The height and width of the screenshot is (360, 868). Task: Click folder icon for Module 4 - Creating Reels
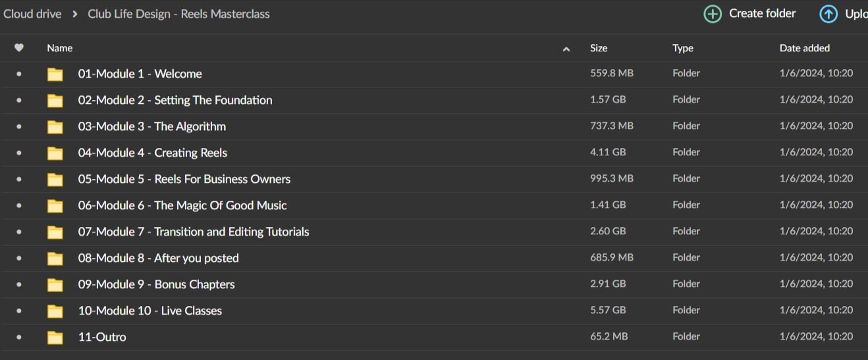click(x=55, y=153)
